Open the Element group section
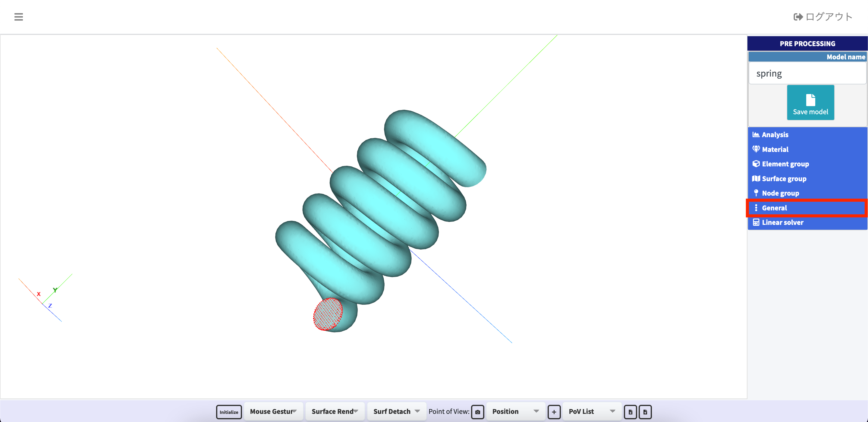868x422 pixels. point(785,164)
